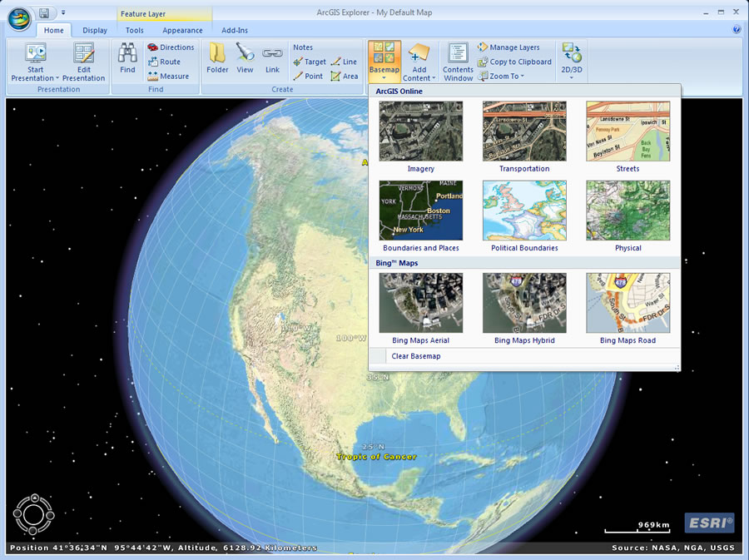
Task: Switch to the Home tab
Action: [53, 30]
